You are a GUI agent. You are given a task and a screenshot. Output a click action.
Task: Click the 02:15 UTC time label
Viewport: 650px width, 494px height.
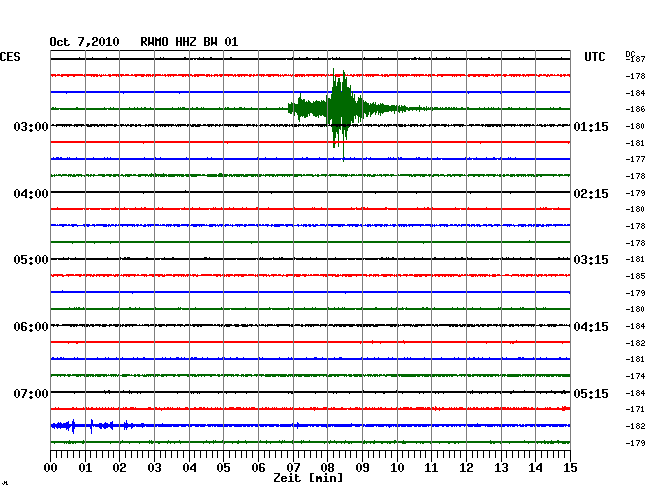[x=591, y=194]
